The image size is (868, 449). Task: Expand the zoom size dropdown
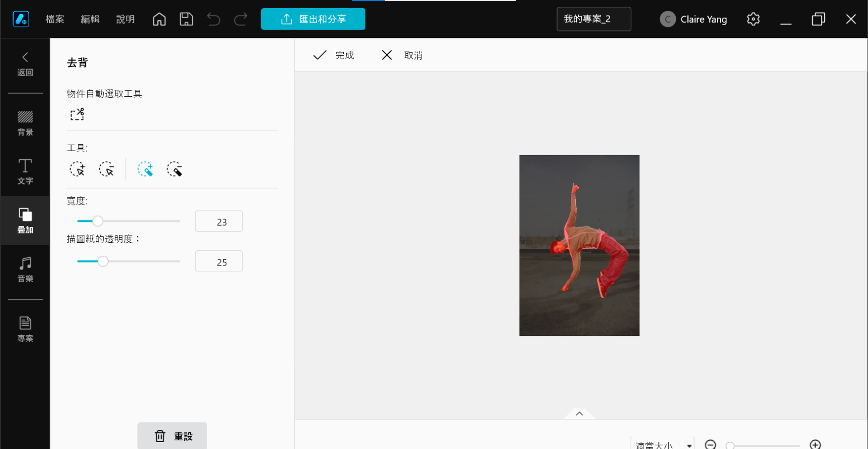coord(662,444)
